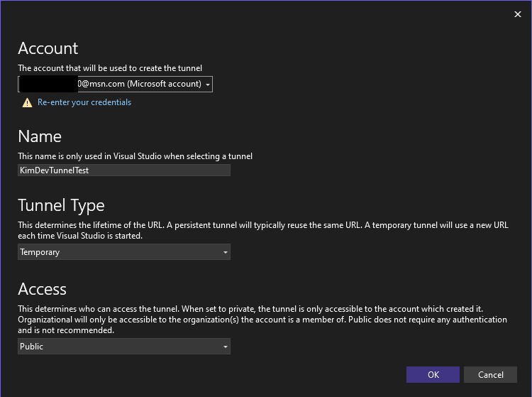Open the Access dropdown showing Public
This screenshot has width=532, height=397.
click(x=124, y=347)
